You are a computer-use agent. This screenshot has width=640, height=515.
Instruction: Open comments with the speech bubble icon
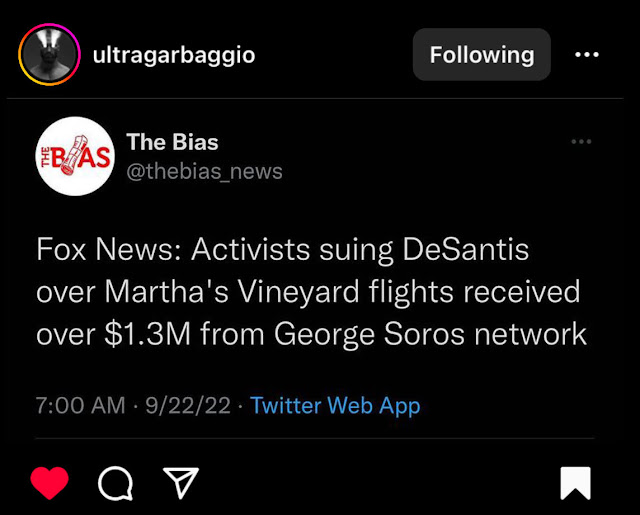point(115,484)
